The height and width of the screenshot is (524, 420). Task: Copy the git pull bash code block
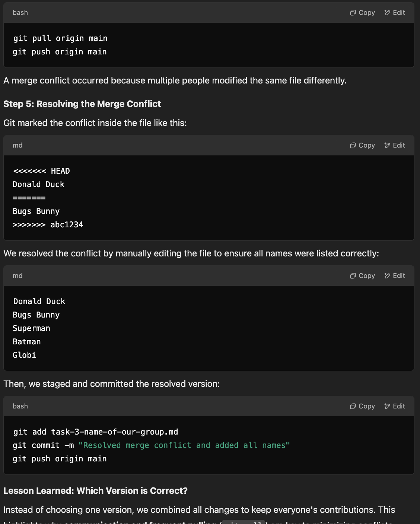point(362,13)
